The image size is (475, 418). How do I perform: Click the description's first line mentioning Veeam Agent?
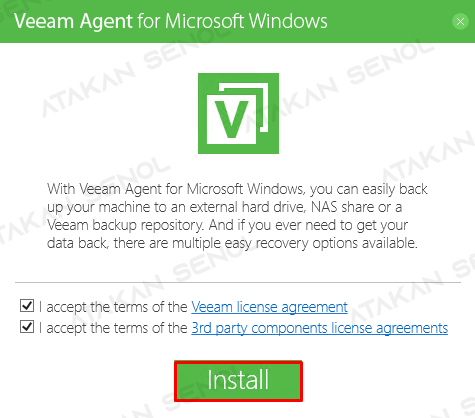click(x=237, y=189)
